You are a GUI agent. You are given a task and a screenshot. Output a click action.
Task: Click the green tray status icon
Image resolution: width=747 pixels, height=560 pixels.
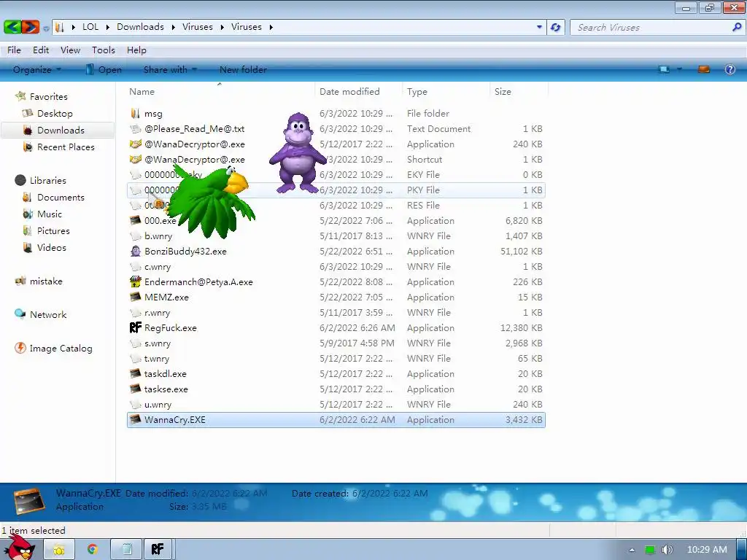(649, 550)
